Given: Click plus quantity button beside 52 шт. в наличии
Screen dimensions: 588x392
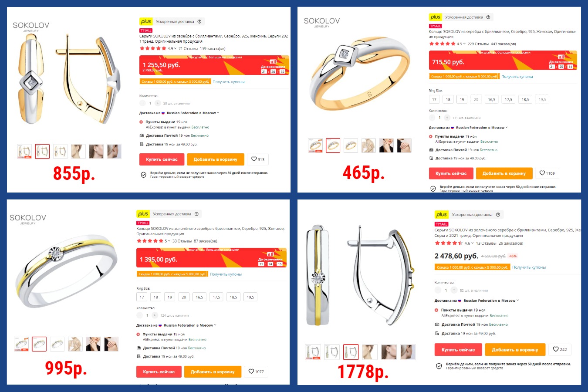Looking at the screenshot, I should coord(454,290).
